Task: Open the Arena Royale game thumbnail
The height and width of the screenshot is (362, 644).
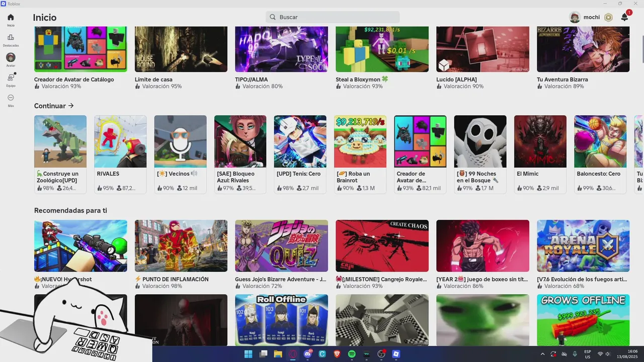Action: pyautogui.click(x=583, y=246)
